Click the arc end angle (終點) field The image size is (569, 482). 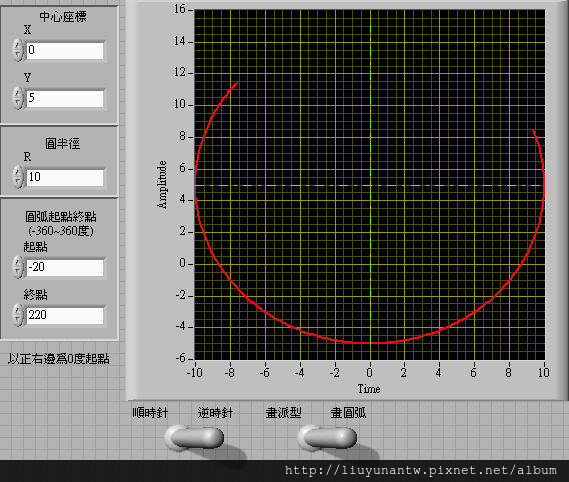(65, 315)
